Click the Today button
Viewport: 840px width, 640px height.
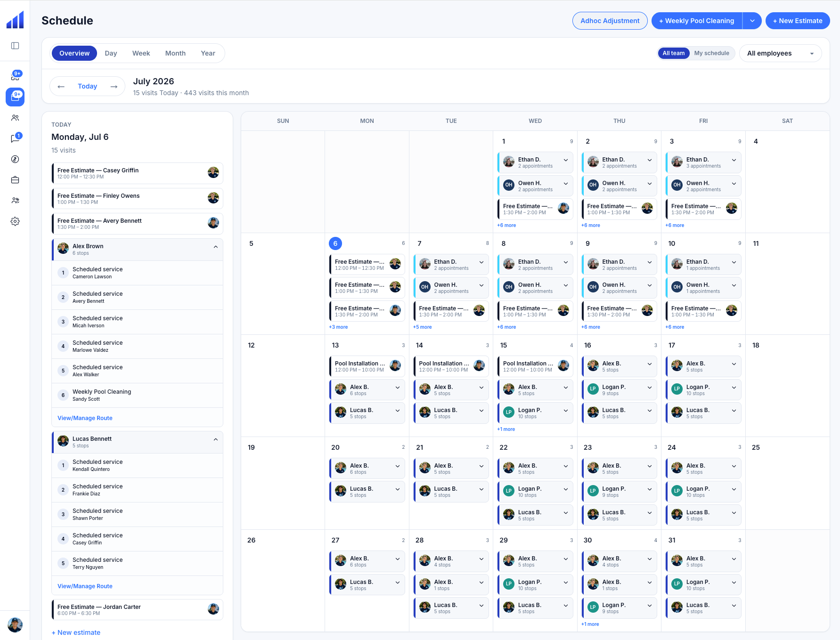tap(87, 86)
